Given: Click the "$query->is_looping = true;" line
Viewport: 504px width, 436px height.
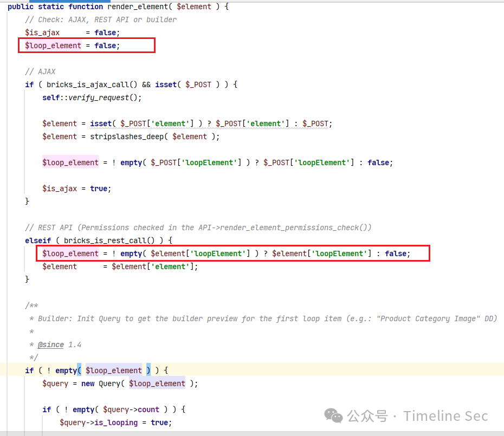Looking at the screenshot, I should [116, 422].
